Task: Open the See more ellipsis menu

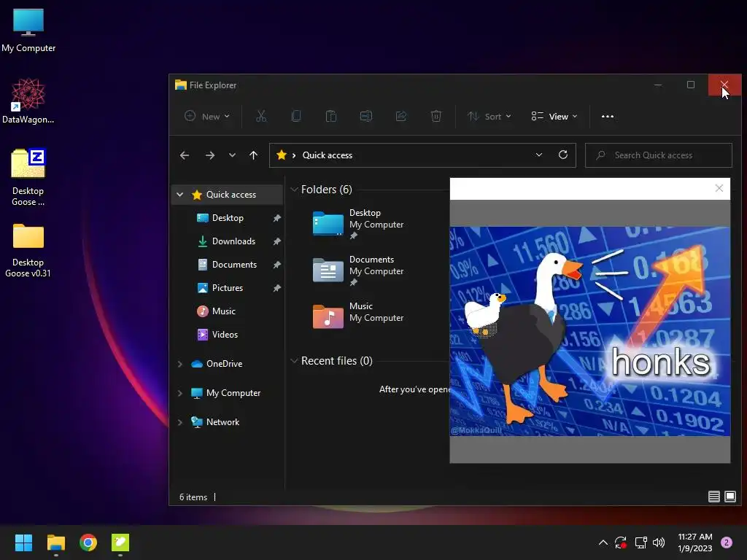Action: click(x=608, y=116)
